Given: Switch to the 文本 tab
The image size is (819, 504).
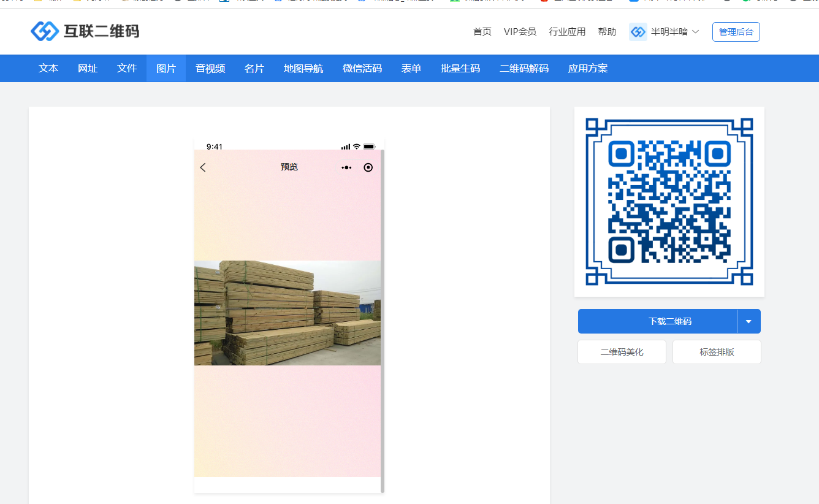Looking at the screenshot, I should 48,68.
